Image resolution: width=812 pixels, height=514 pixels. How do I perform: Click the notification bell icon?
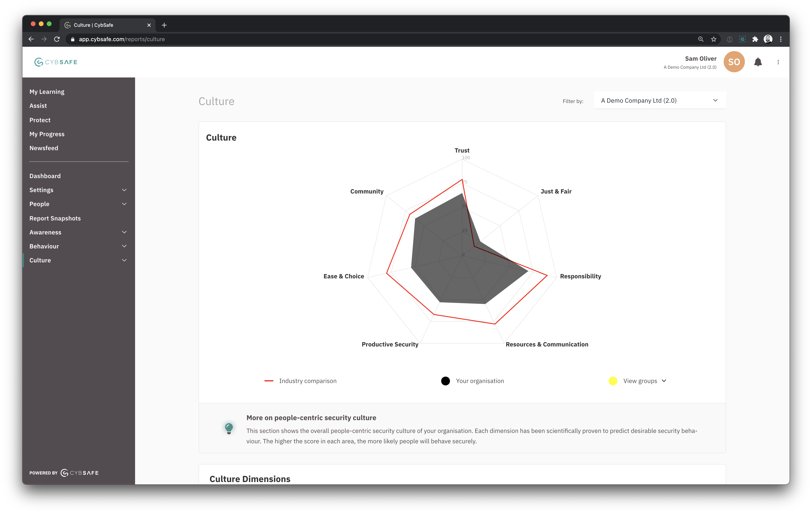click(758, 62)
